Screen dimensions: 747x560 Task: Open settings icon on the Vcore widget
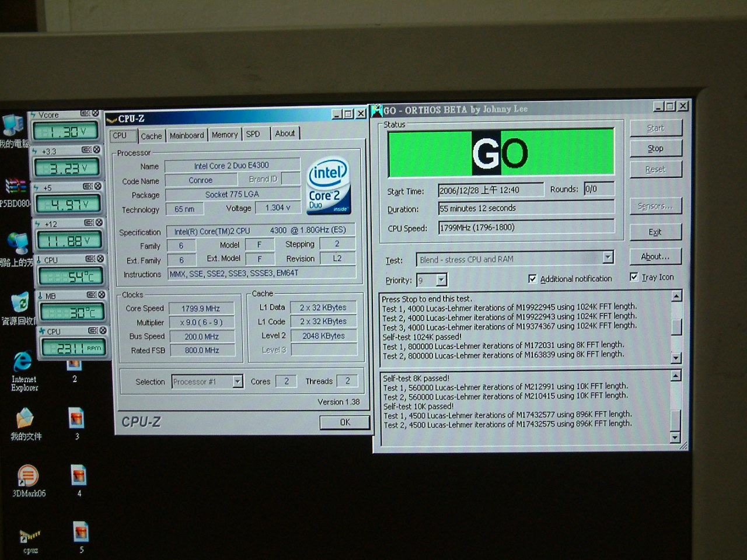click(85, 114)
